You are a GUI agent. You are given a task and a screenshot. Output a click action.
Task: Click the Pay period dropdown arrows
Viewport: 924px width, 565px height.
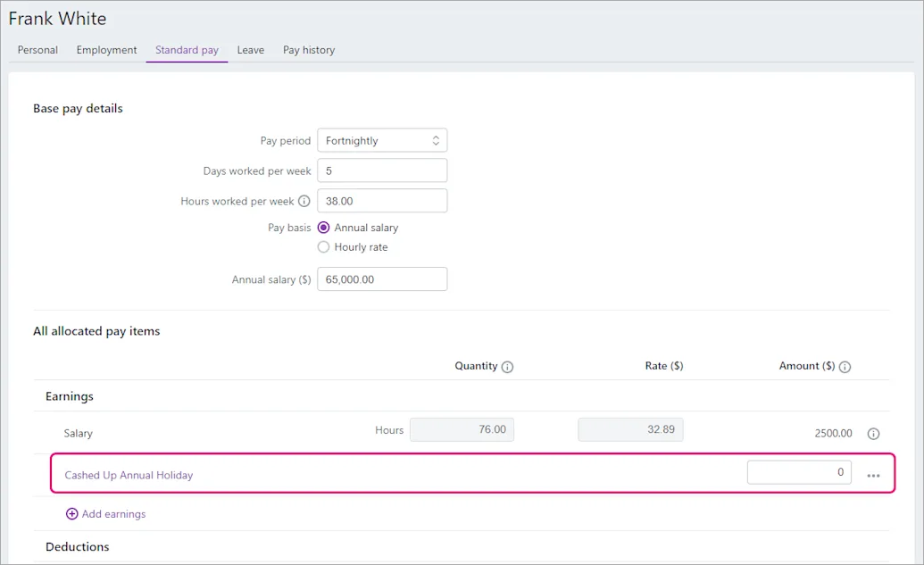click(436, 140)
